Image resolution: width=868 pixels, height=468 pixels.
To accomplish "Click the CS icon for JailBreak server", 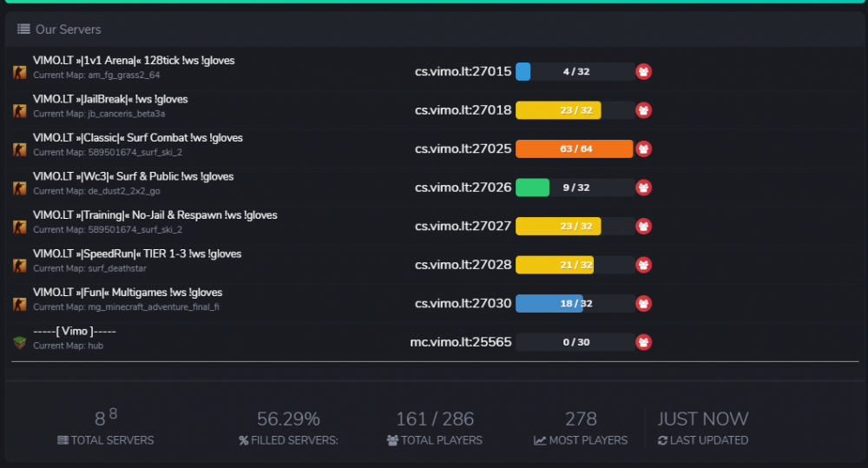I will tap(20, 111).
